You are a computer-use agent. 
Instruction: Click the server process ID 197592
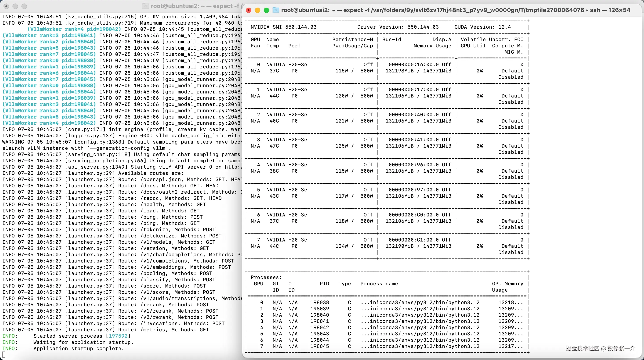[x=118, y=336]
